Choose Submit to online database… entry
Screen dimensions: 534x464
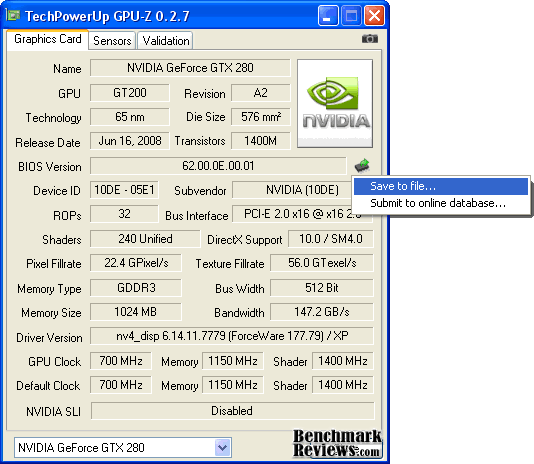tap(441, 203)
